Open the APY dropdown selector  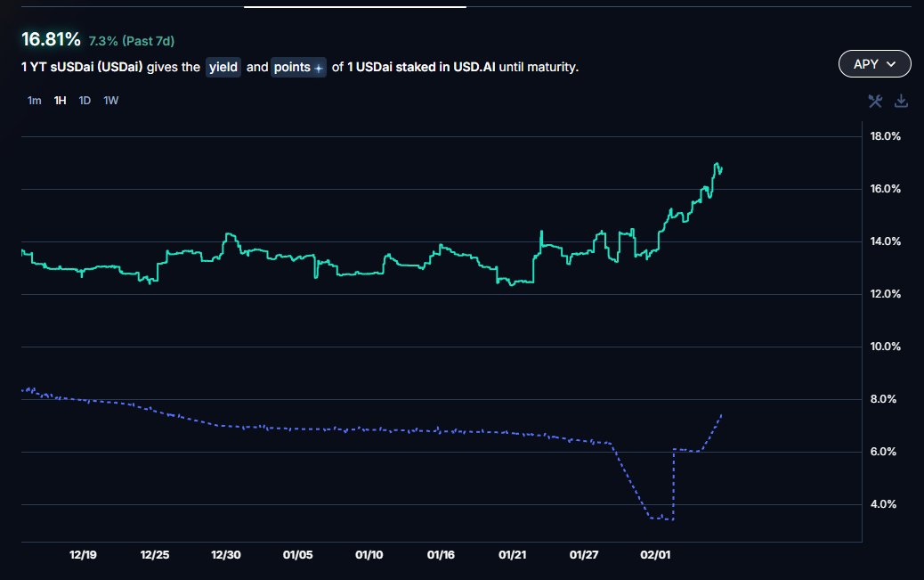click(x=874, y=64)
